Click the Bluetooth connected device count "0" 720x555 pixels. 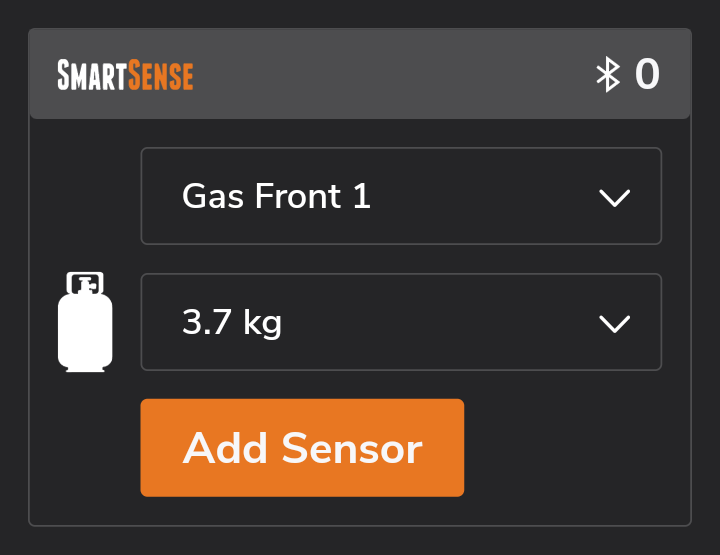(x=647, y=75)
